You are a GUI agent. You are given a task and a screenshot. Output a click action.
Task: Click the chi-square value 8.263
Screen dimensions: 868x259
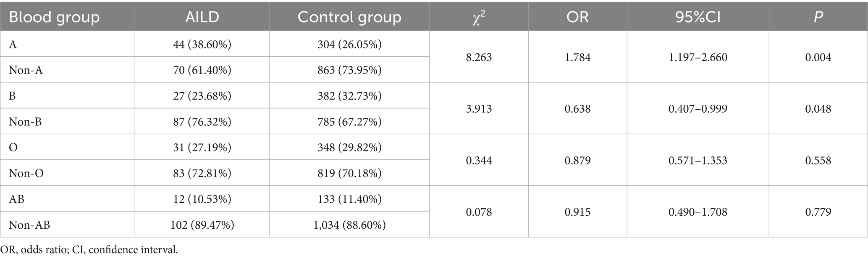point(479,57)
